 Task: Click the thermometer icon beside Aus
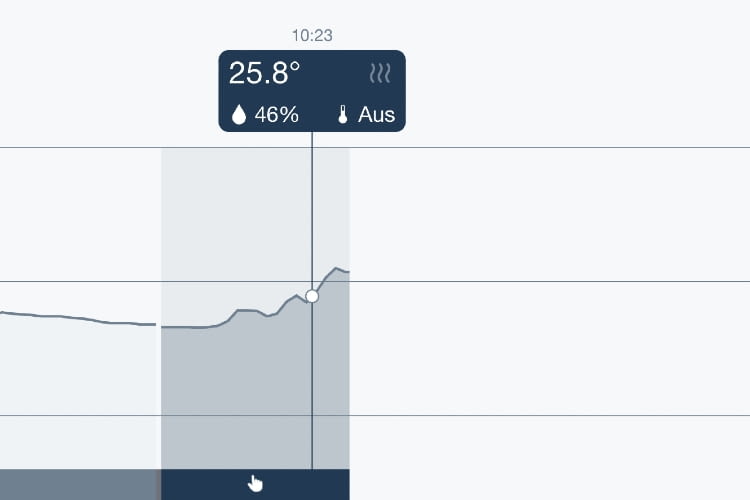coord(342,115)
